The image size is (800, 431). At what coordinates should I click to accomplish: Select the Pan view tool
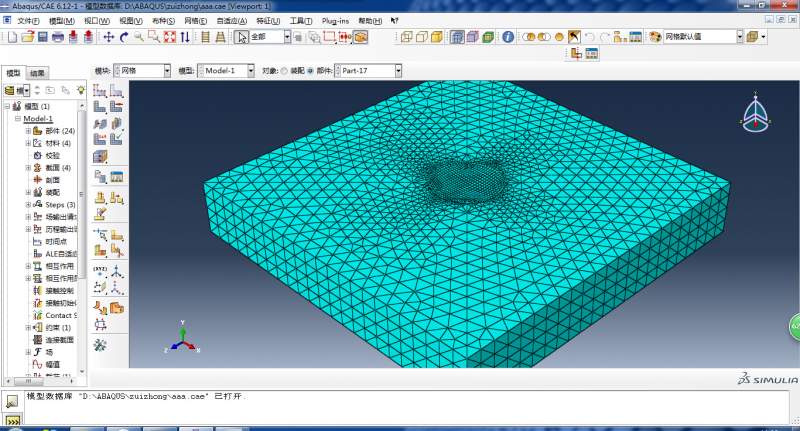tap(109, 37)
